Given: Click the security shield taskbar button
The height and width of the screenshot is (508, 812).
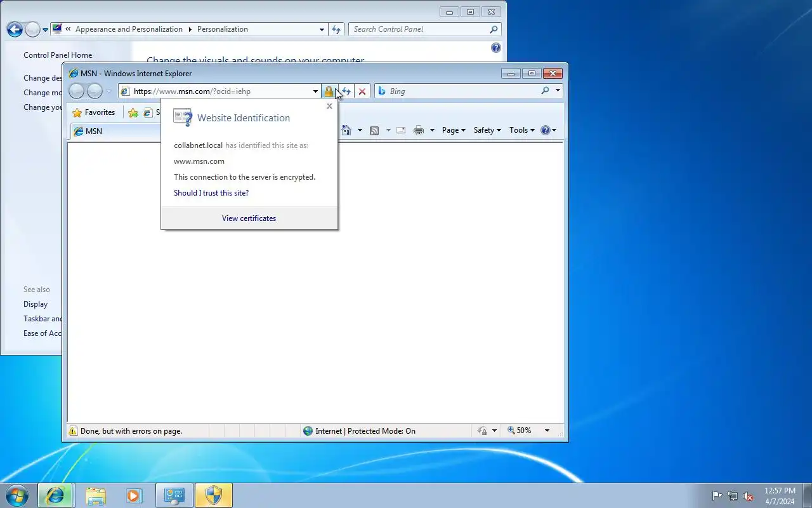Looking at the screenshot, I should 214,495.
